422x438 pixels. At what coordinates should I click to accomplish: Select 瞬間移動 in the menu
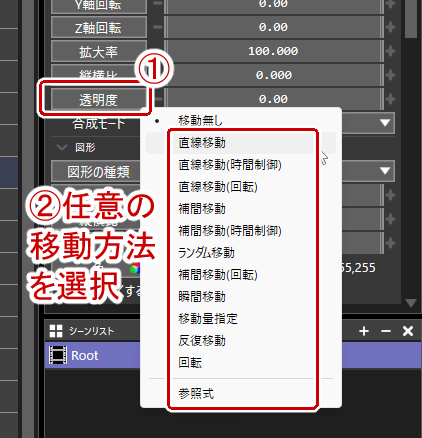pos(241,297)
